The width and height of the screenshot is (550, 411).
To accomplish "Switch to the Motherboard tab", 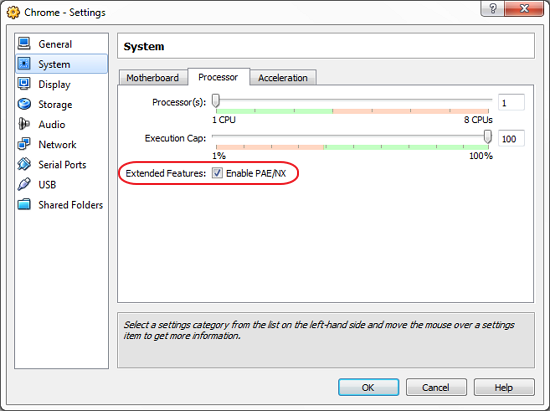I will 153,78.
